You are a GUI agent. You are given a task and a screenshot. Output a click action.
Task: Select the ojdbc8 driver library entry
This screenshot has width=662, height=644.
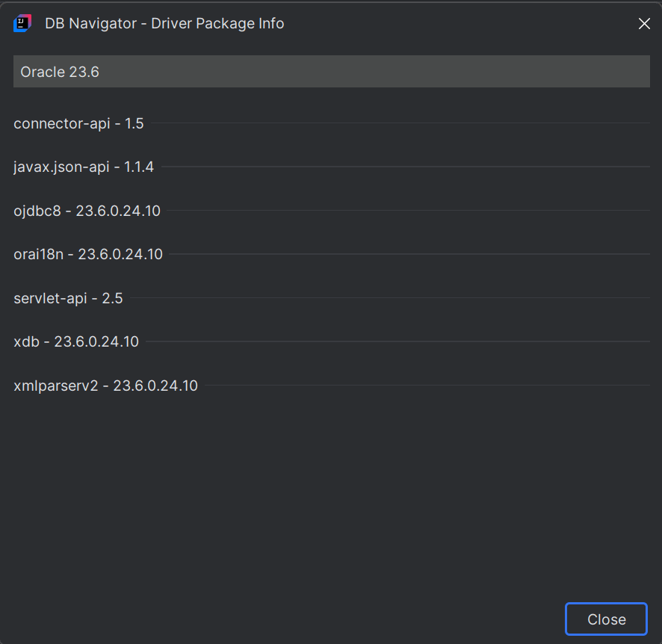[87, 211]
